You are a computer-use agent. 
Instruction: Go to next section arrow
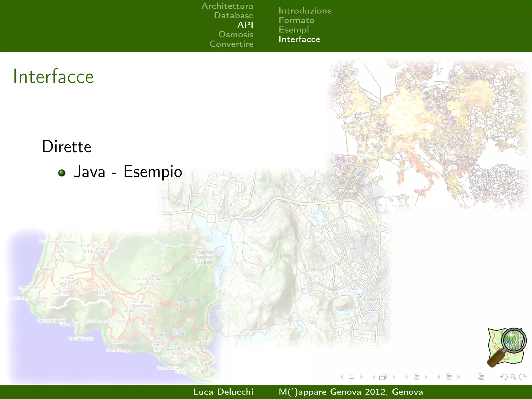[459, 377]
